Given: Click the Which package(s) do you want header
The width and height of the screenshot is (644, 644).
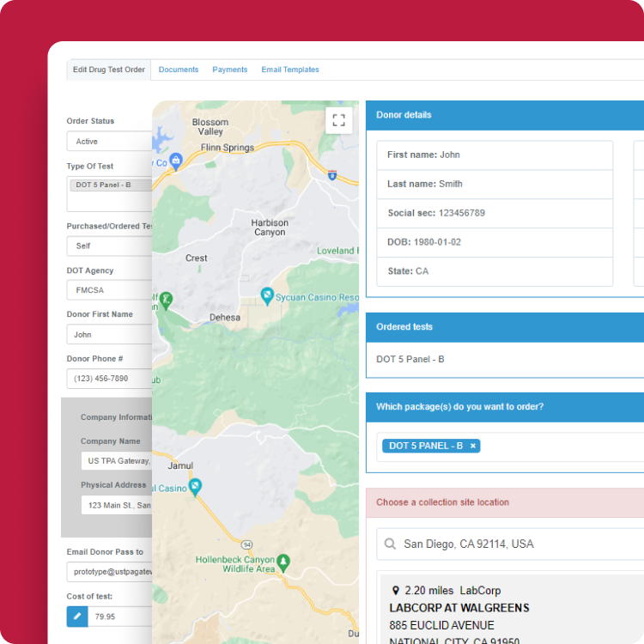Looking at the screenshot, I should pyautogui.click(x=505, y=407).
